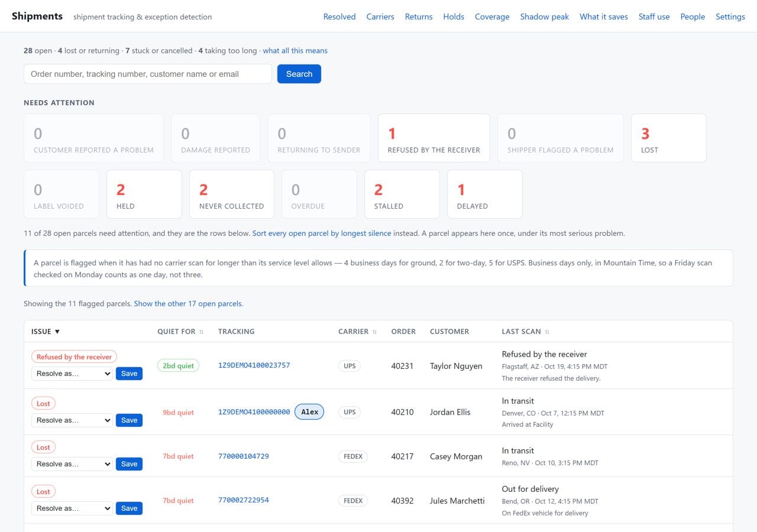Image resolution: width=757 pixels, height=532 pixels.
Task: Click the Shipments app title
Action: [37, 16]
